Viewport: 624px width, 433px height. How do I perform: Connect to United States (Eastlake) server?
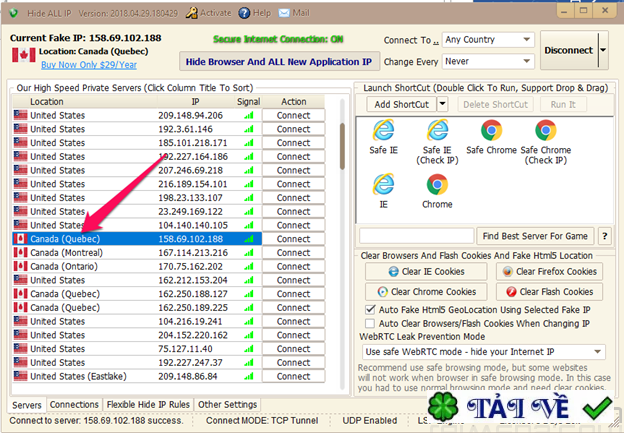click(294, 376)
